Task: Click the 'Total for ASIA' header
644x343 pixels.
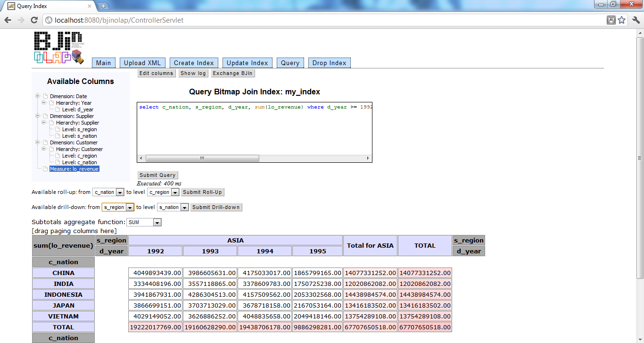Action: (370, 245)
